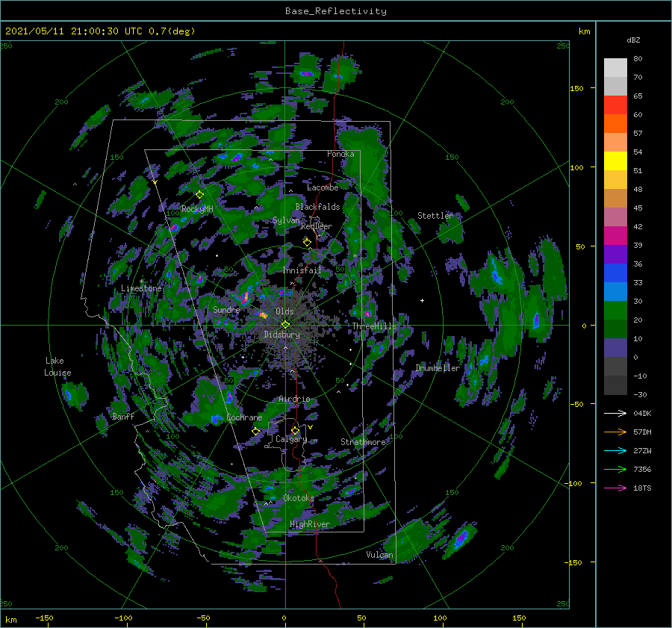Click the Ponoka city label

[x=340, y=154]
